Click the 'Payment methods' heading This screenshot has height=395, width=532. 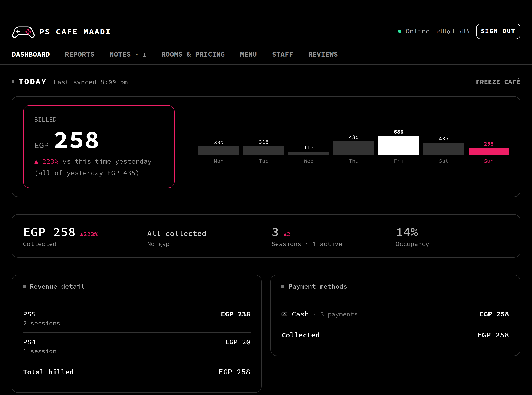click(318, 286)
